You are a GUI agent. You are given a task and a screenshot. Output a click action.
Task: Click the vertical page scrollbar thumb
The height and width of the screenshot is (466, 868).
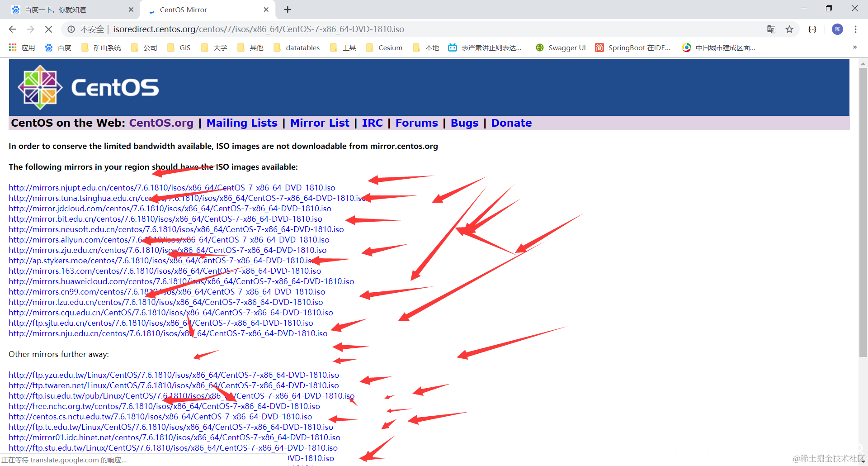tap(863, 213)
